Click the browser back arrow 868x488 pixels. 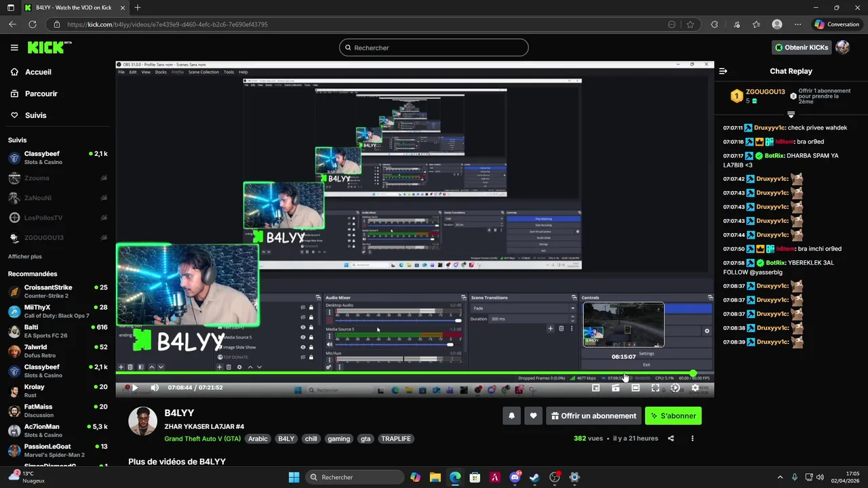pyautogui.click(x=12, y=24)
